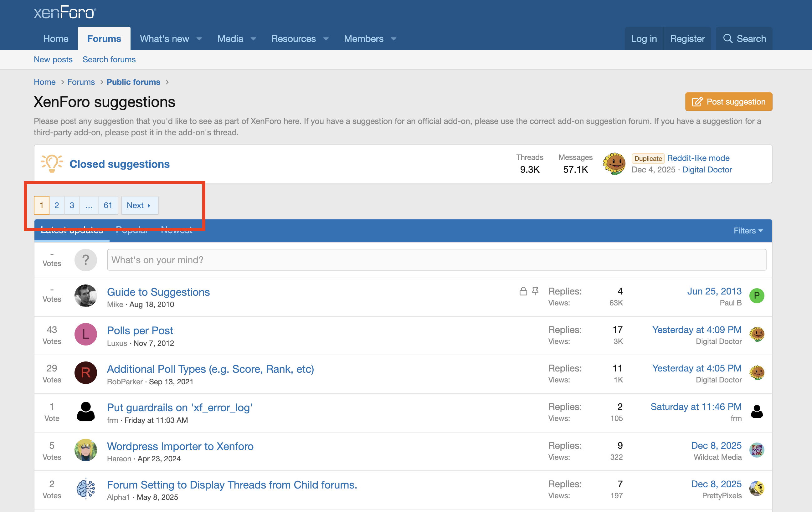Open Alpha1's brain avatar icon
The height and width of the screenshot is (512, 812).
point(86,489)
